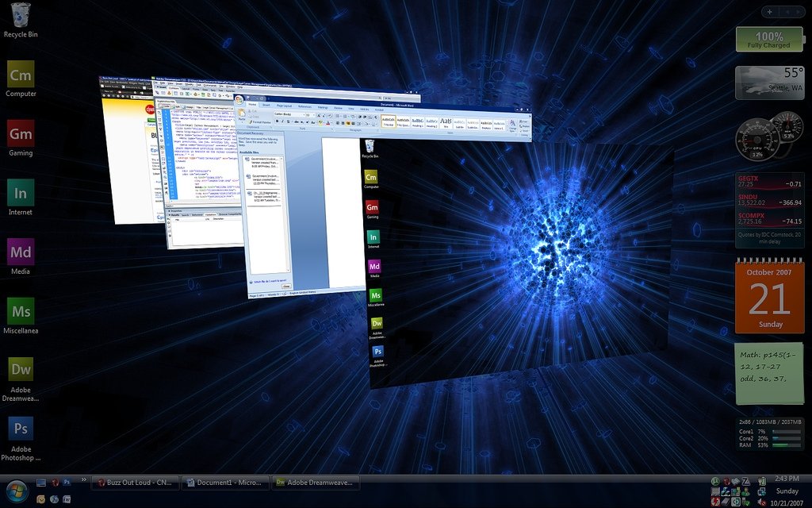Open the Media (Md) desktop icon
812x508 pixels.
tap(21, 256)
